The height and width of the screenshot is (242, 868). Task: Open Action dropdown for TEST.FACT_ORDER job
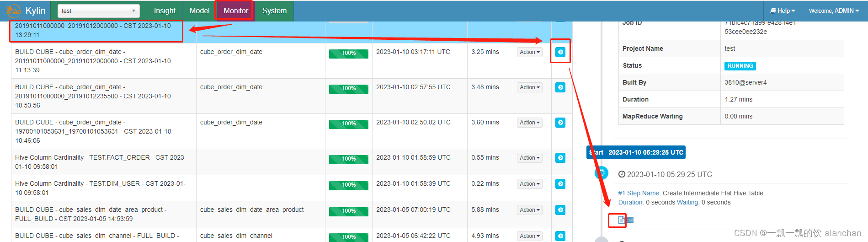pos(530,158)
